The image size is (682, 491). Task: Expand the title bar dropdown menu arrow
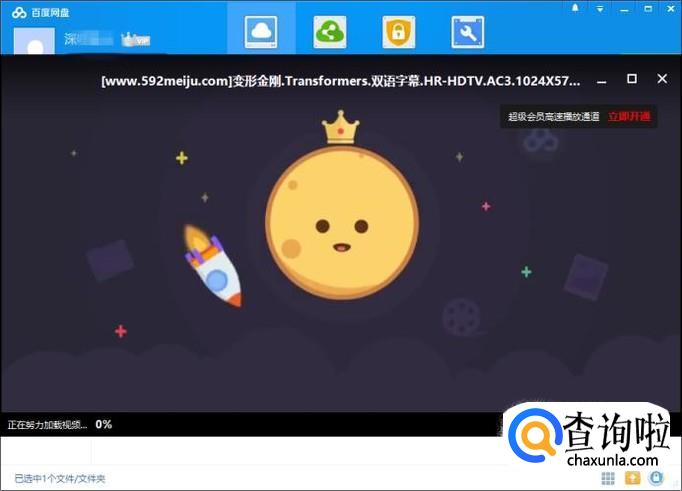(599, 8)
